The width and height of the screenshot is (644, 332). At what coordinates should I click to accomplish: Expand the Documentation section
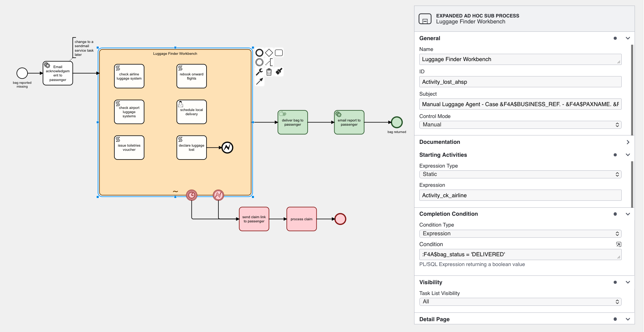[x=628, y=142]
